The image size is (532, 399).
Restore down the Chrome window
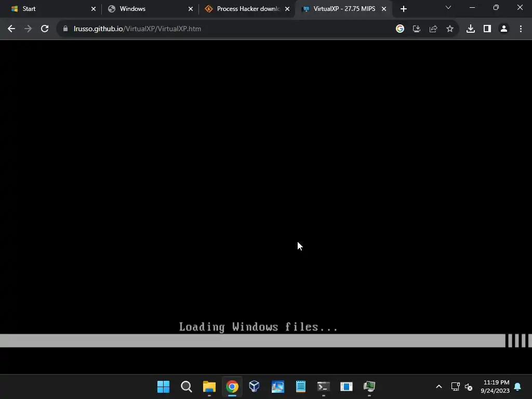tap(496, 7)
